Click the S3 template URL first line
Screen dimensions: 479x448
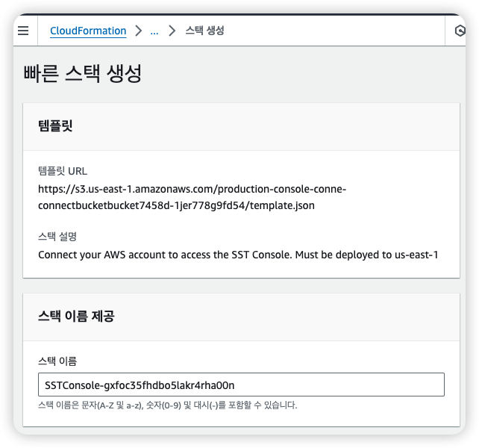(x=192, y=189)
